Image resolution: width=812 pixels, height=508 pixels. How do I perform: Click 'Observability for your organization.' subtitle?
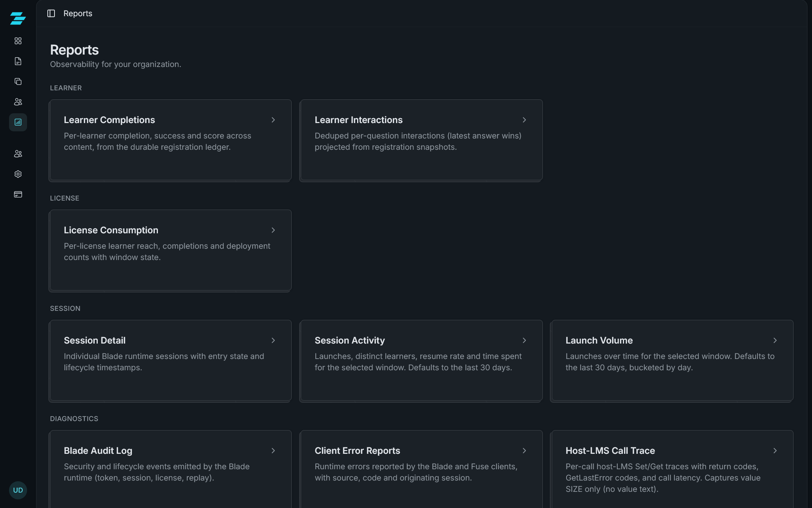point(115,64)
